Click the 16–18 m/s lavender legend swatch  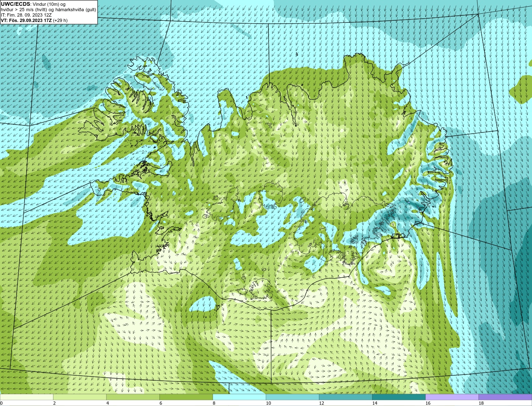click(x=452, y=397)
